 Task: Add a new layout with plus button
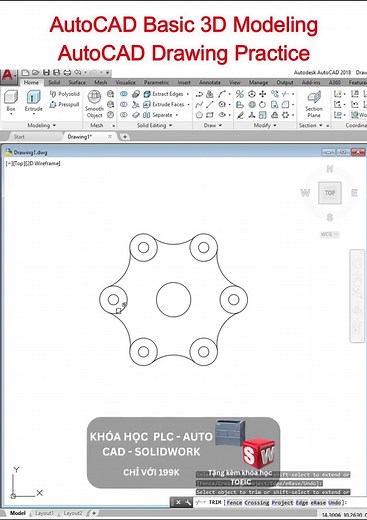click(94, 513)
